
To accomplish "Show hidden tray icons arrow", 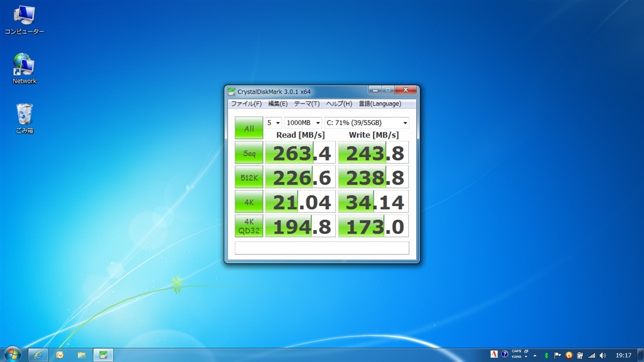I will [534, 355].
